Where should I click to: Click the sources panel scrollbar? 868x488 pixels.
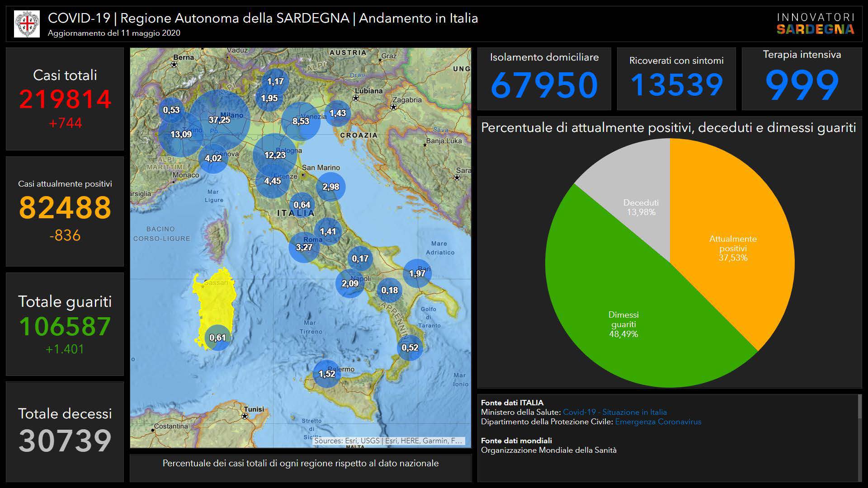pyautogui.click(x=859, y=407)
